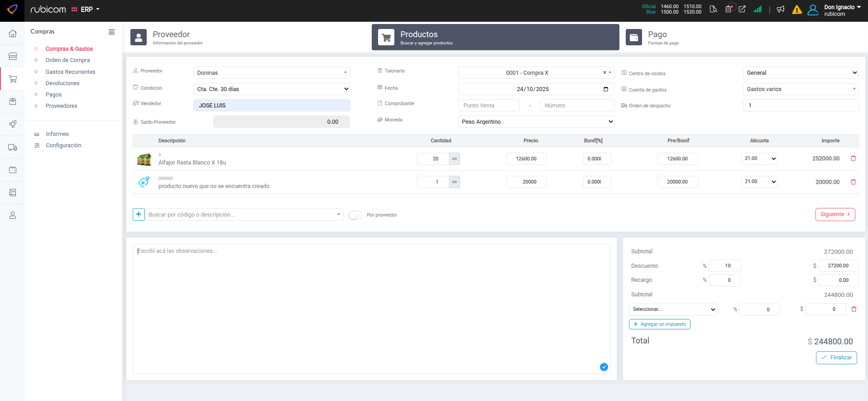Open the Seleccionar tax dropdown
The height and width of the screenshot is (401, 868).
coord(673,309)
